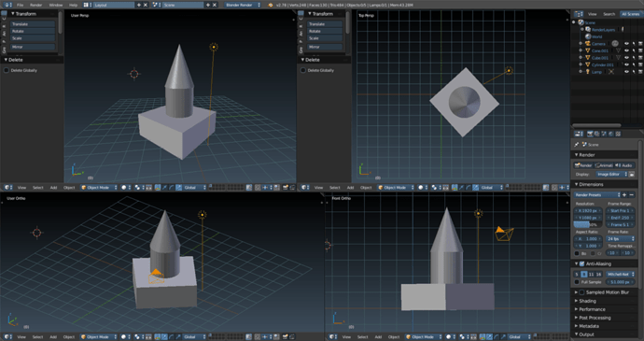Collapse Delete operator panel in top-left viewport
Screen dimensions: 644x341
(x=6, y=60)
